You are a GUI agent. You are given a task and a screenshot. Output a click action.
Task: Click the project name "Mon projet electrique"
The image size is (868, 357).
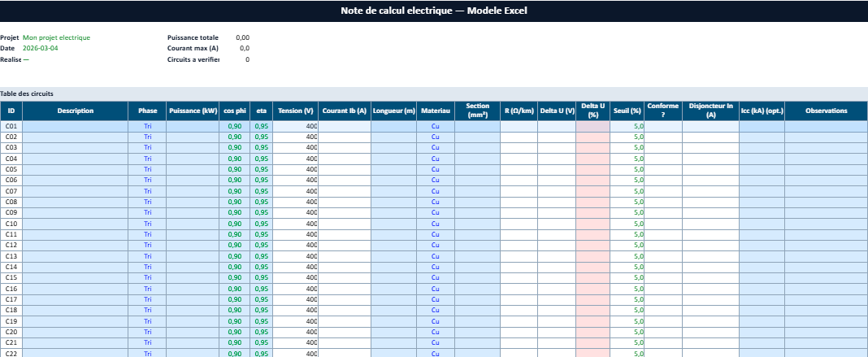pos(56,37)
